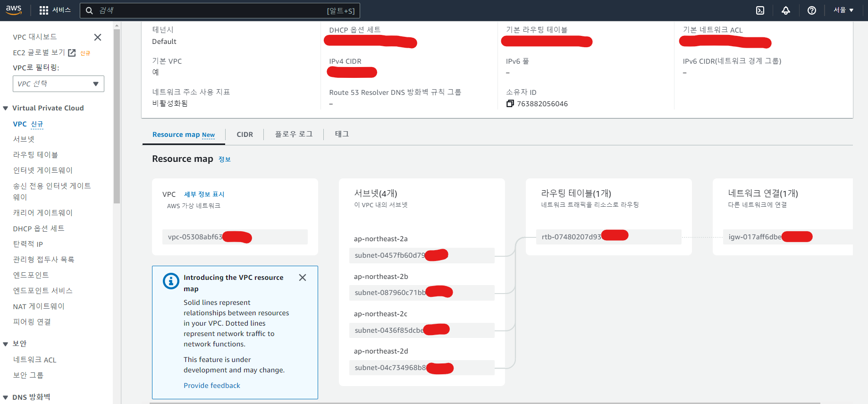Open the services grid menu icon
Image resolution: width=868 pixels, height=404 pixels.
pyautogui.click(x=44, y=10)
